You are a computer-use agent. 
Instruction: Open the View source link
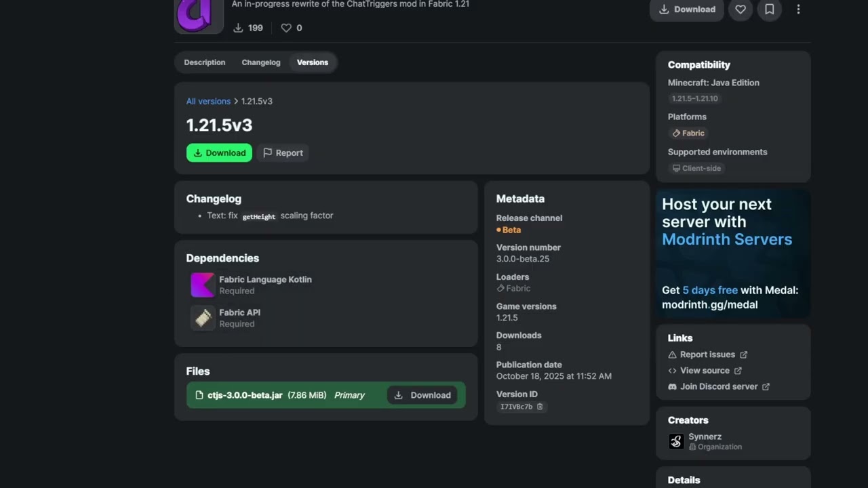(x=705, y=371)
